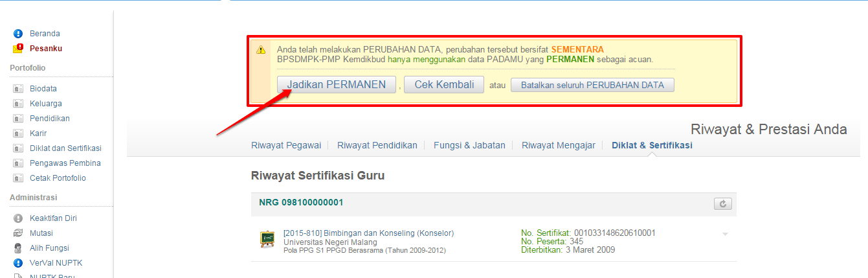The width and height of the screenshot is (868, 278).
Task: Click the Pengawas Pembina card icon
Action: pyautogui.click(x=18, y=163)
